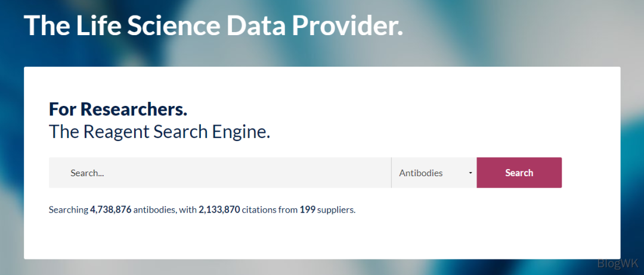Click the word 'suppliers.' in stats line
The height and width of the screenshot is (275, 644).
336,210
